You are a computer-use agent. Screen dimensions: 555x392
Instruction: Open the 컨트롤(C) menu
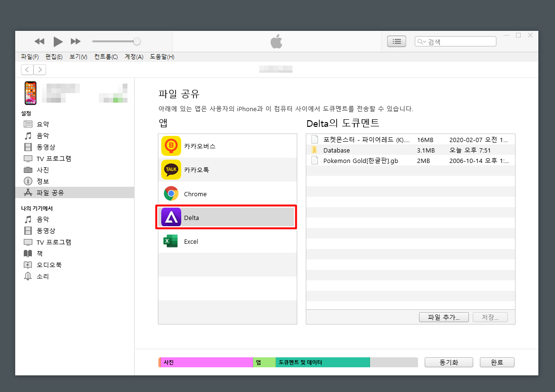pyautogui.click(x=106, y=57)
